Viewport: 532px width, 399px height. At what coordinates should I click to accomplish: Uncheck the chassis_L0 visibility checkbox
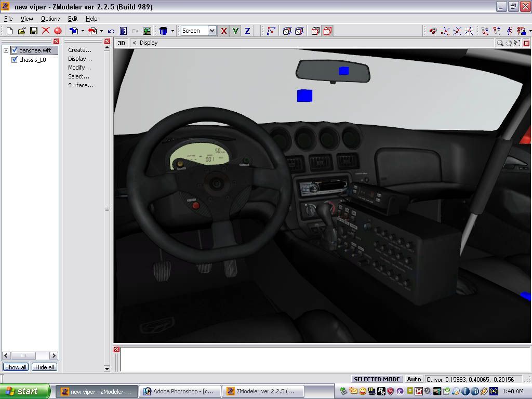[x=15, y=60]
